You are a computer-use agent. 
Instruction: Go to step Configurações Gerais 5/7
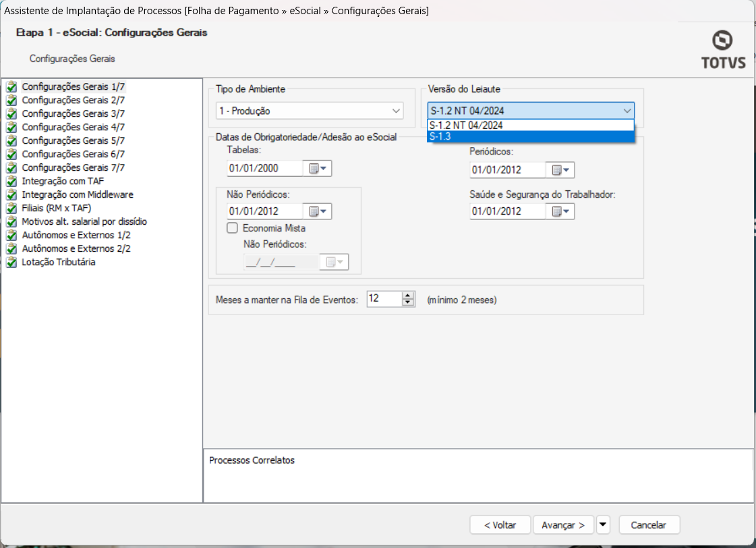coord(74,141)
